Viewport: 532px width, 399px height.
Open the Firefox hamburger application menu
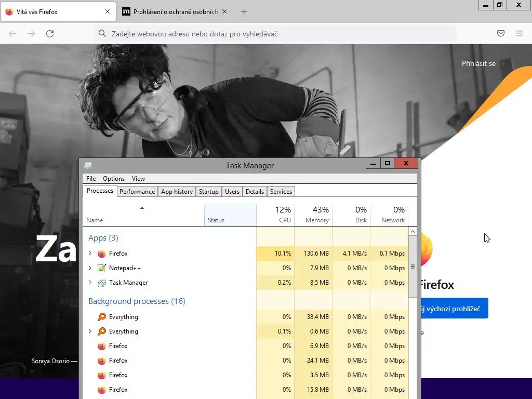[x=520, y=33]
